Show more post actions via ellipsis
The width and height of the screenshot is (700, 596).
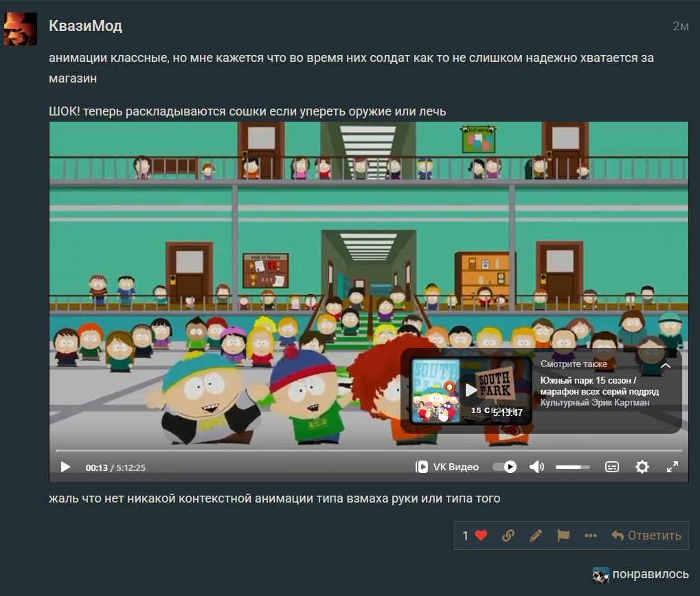click(591, 536)
